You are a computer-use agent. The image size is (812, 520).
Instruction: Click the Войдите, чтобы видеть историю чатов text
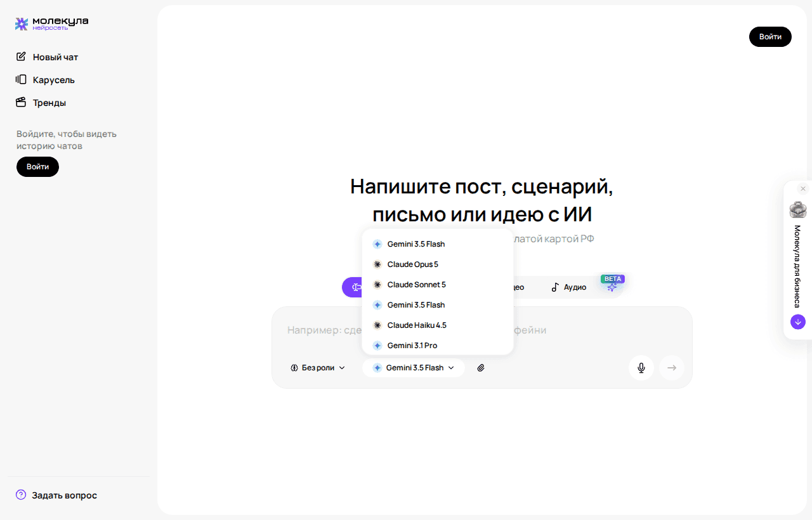pyautogui.click(x=67, y=140)
